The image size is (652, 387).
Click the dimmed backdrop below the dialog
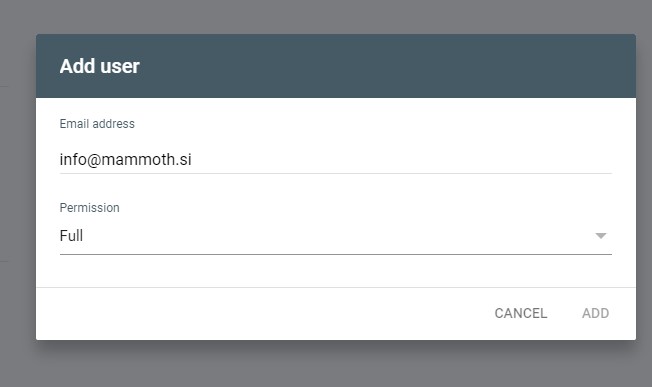click(x=336, y=365)
